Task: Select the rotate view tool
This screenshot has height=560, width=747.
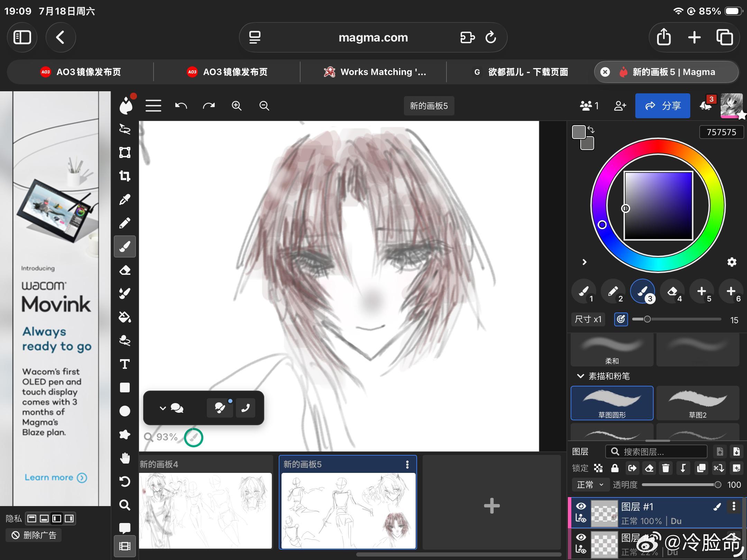Action: [x=125, y=482]
